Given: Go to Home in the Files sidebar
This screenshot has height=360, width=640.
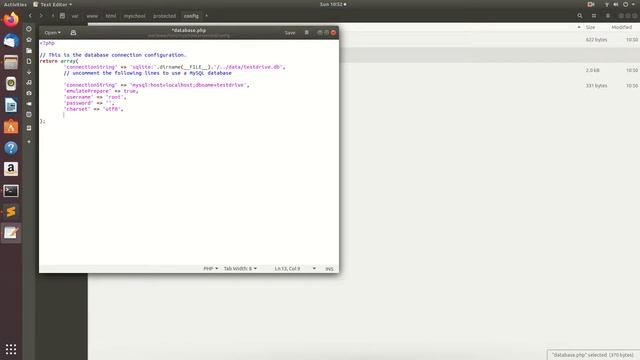Looking at the screenshot, I should [29, 40].
